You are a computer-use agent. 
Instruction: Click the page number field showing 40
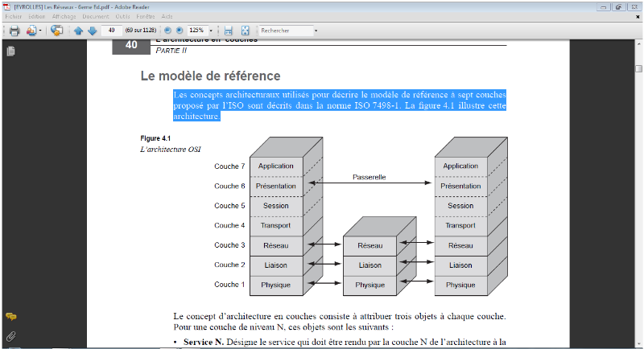pos(111,31)
